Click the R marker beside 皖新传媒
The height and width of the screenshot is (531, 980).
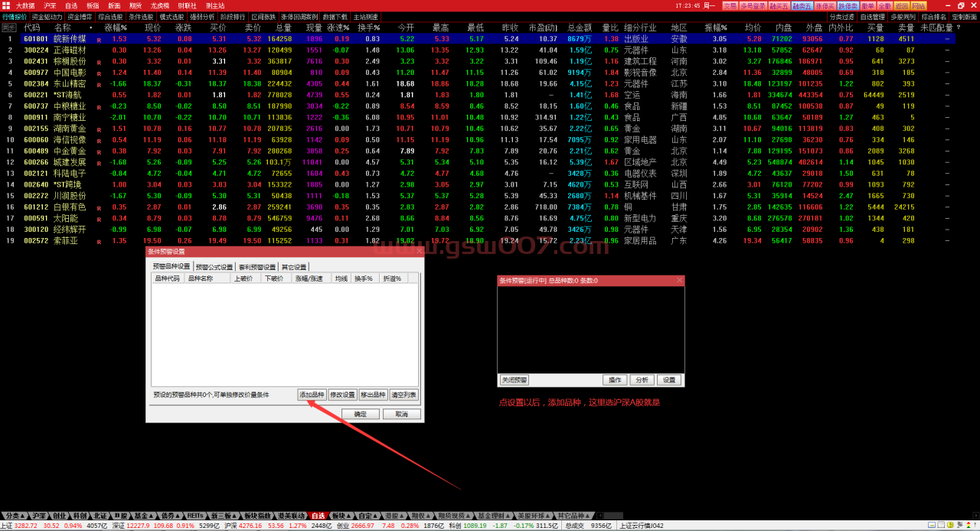coord(99,39)
